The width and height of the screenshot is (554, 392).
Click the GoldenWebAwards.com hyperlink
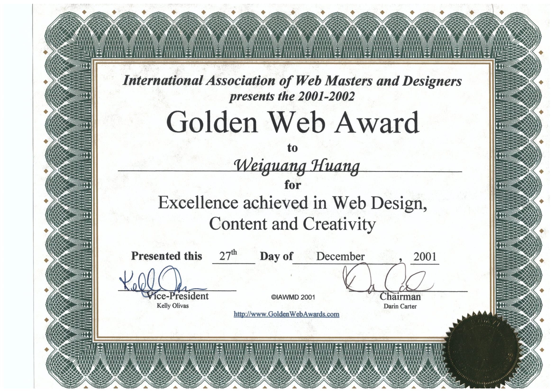click(287, 314)
